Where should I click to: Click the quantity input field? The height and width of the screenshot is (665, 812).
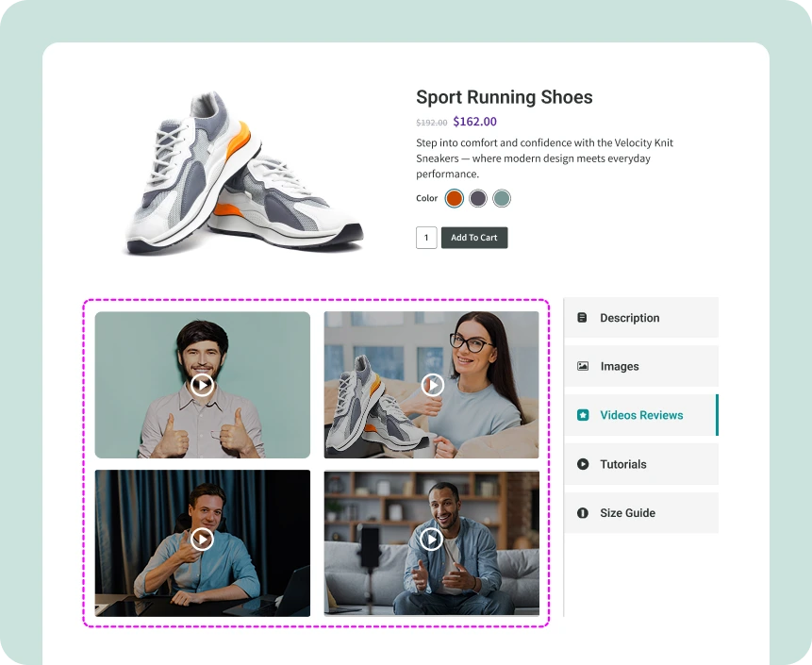pos(426,238)
